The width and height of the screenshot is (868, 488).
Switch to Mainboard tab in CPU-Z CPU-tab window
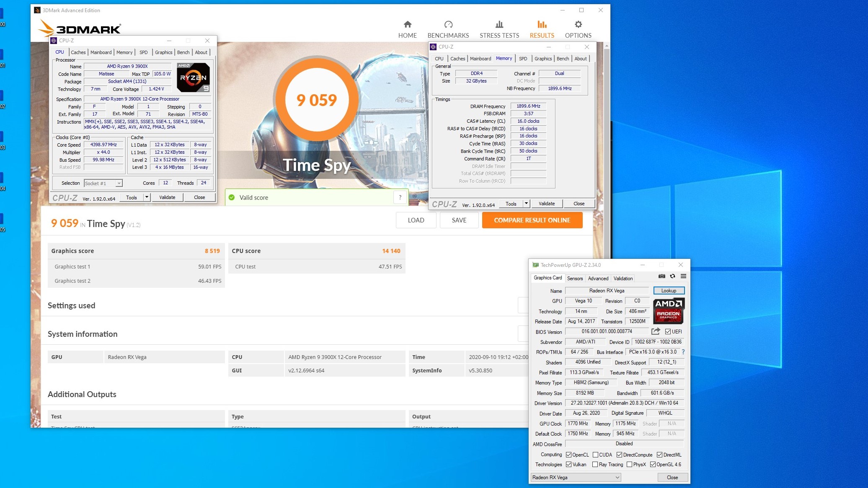pos(101,52)
